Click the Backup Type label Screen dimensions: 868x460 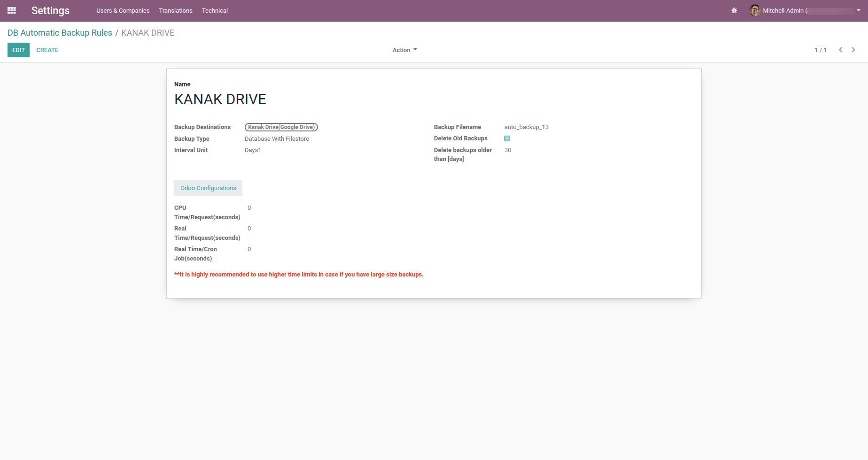click(x=192, y=139)
